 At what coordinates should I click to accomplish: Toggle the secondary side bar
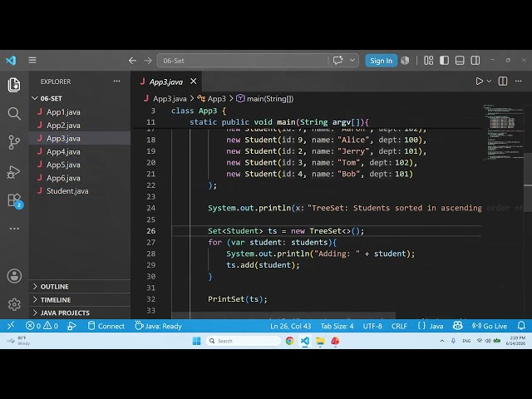(475, 61)
